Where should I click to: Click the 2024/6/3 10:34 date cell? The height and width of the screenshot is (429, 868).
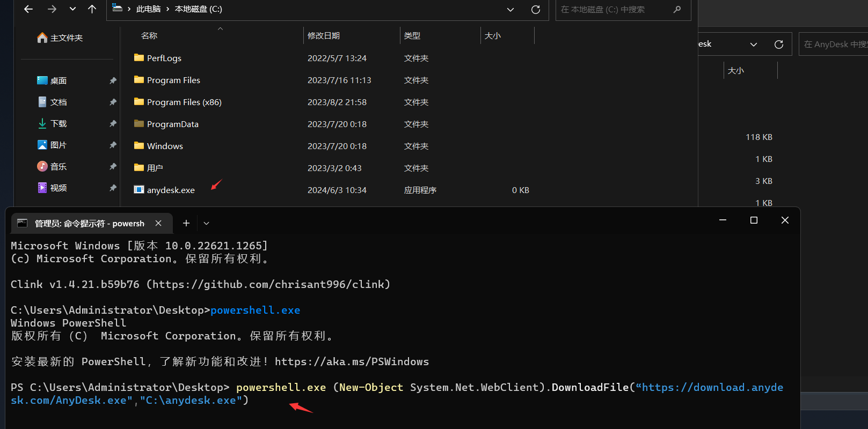pyautogui.click(x=337, y=190)
